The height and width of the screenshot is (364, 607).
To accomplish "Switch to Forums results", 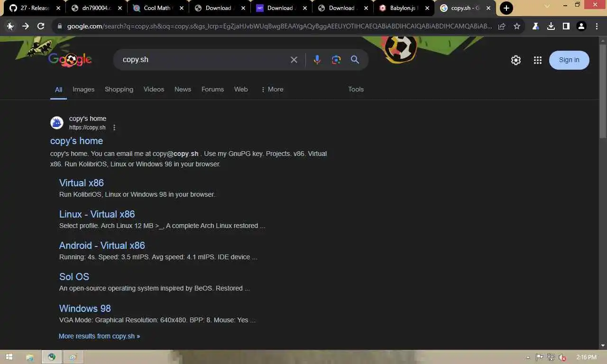I will [x=212, y=89].
